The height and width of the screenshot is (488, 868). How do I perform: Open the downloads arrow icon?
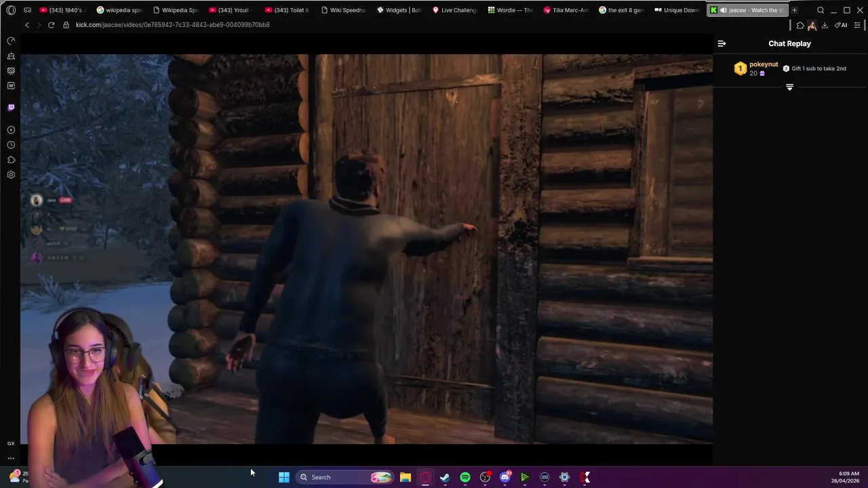(825, 25)
